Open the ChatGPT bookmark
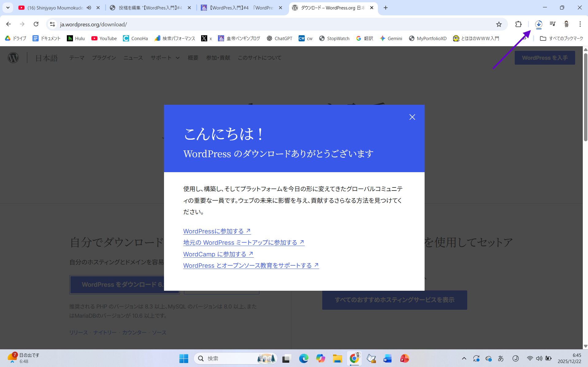This screenshot has width=588, height=367. coord(279,38)
